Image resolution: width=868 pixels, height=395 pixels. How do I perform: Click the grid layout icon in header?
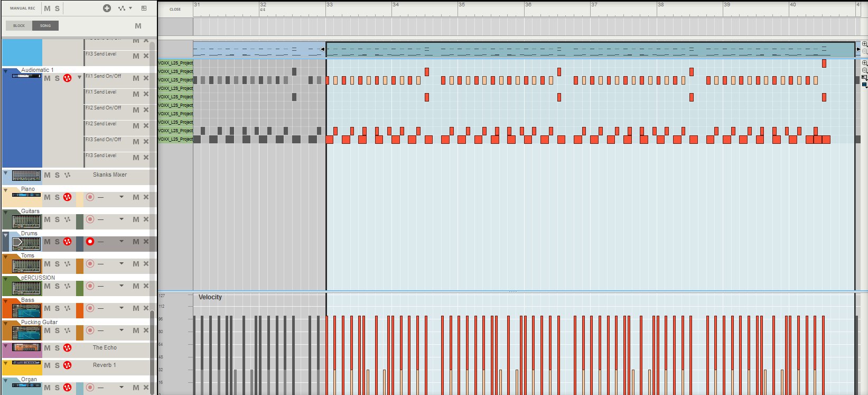pos(144,8)
